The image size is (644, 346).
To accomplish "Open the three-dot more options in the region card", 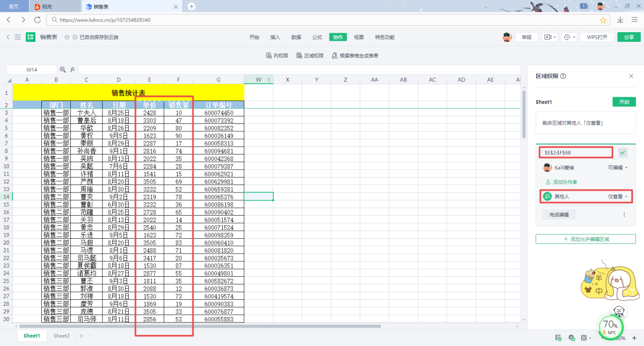I will pyautogui.click(x=624, y=215).
